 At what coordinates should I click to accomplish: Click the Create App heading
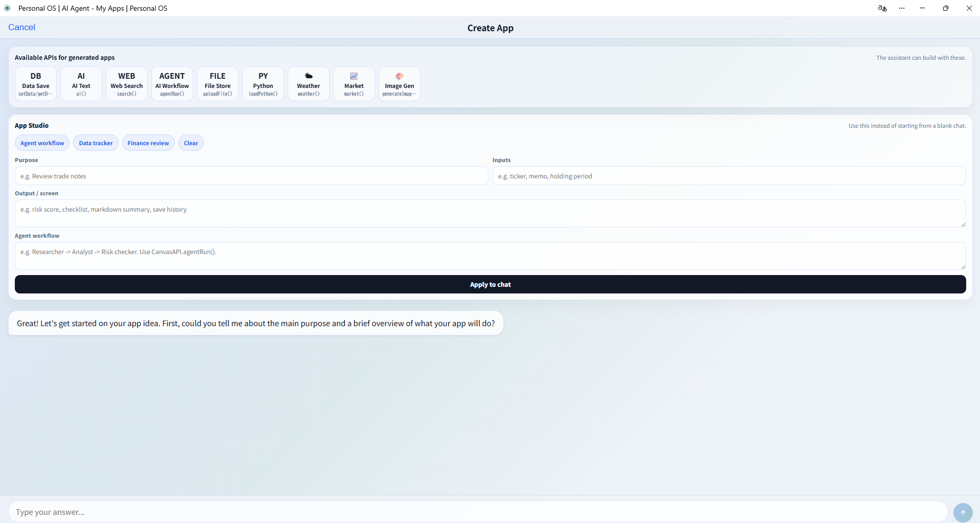coord(491,28)
